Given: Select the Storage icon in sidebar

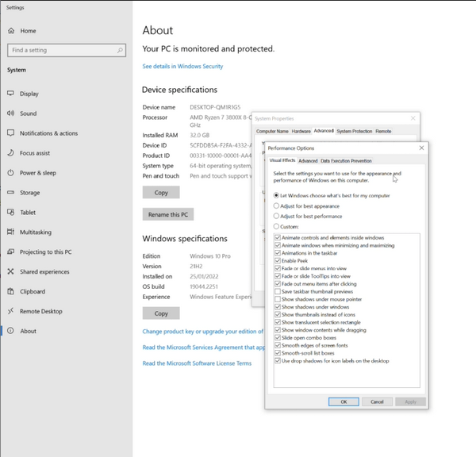Looking at the screenshot, I should click(11, 193).
